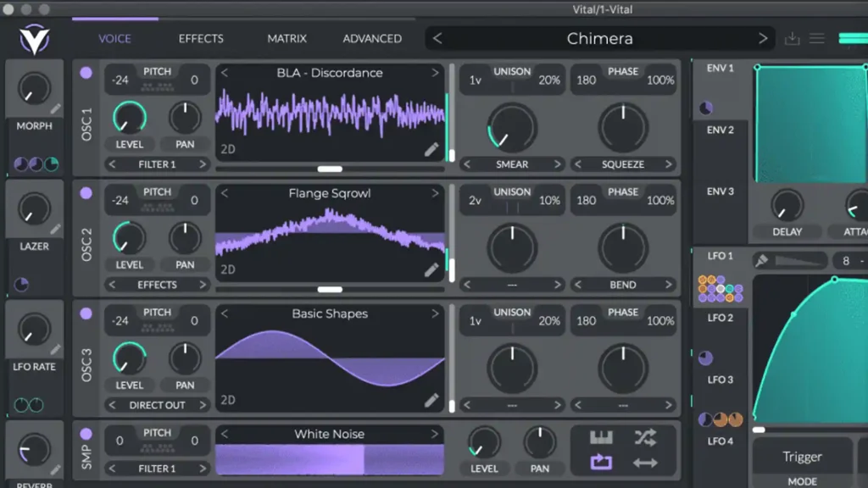Viewport: 868px width, 488px height.
Task: Next wavetable after Basic Shapes
Action: pyautogui.click(x=435, y=313)
